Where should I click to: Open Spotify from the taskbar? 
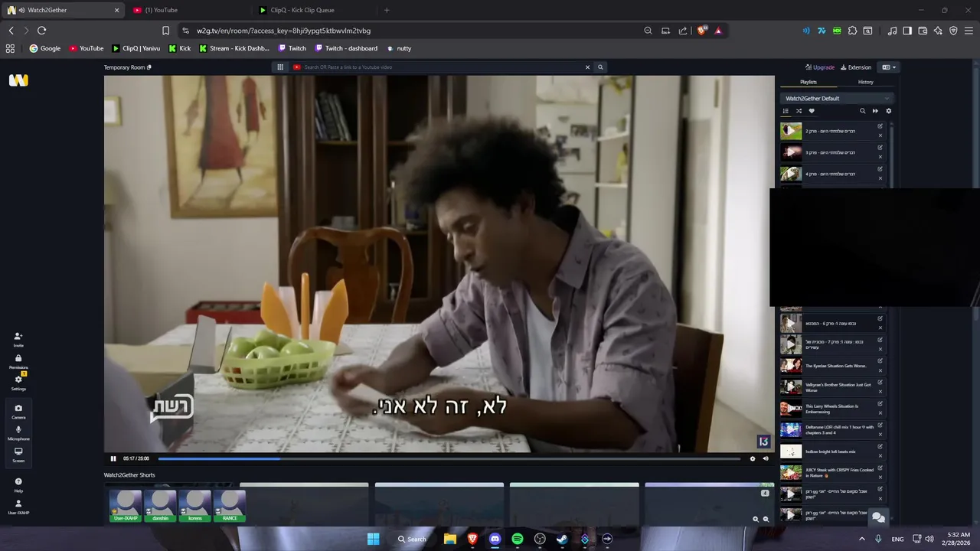[518, 539]
